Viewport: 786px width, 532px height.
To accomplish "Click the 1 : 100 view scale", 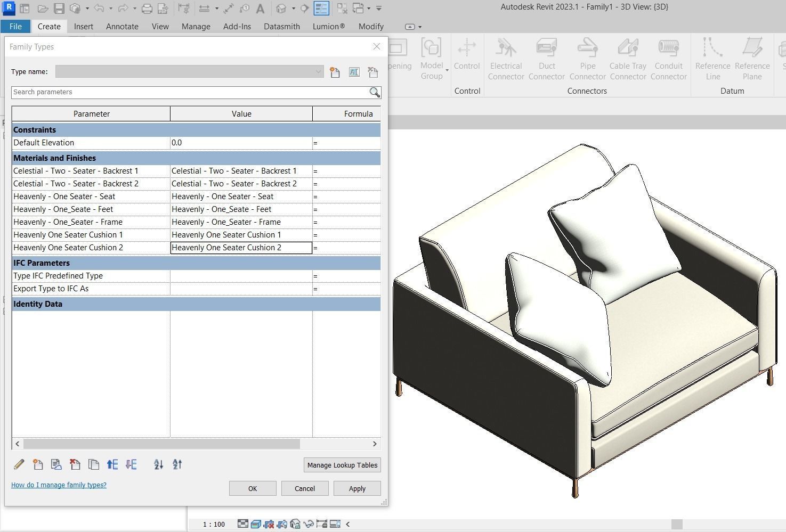I will tap(214, 525).
